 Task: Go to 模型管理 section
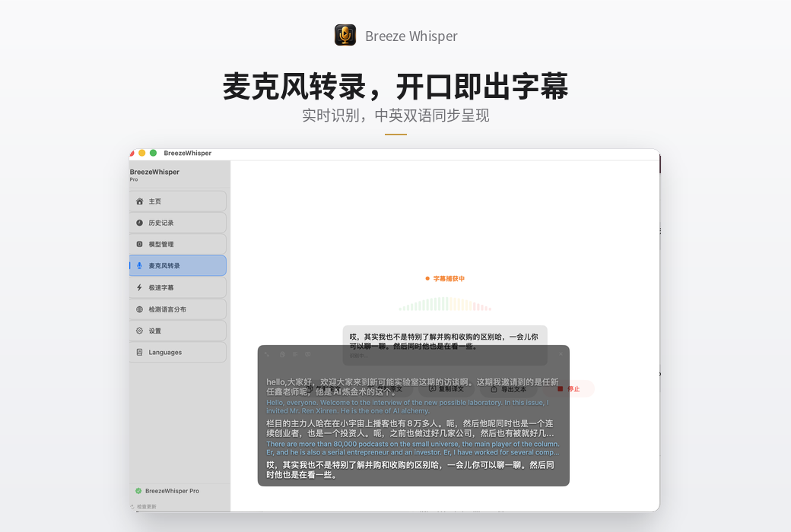tap(177, 244)
